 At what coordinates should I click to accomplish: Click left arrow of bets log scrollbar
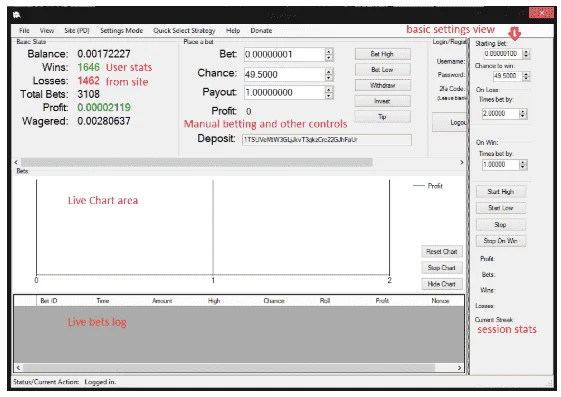point(18,368)
